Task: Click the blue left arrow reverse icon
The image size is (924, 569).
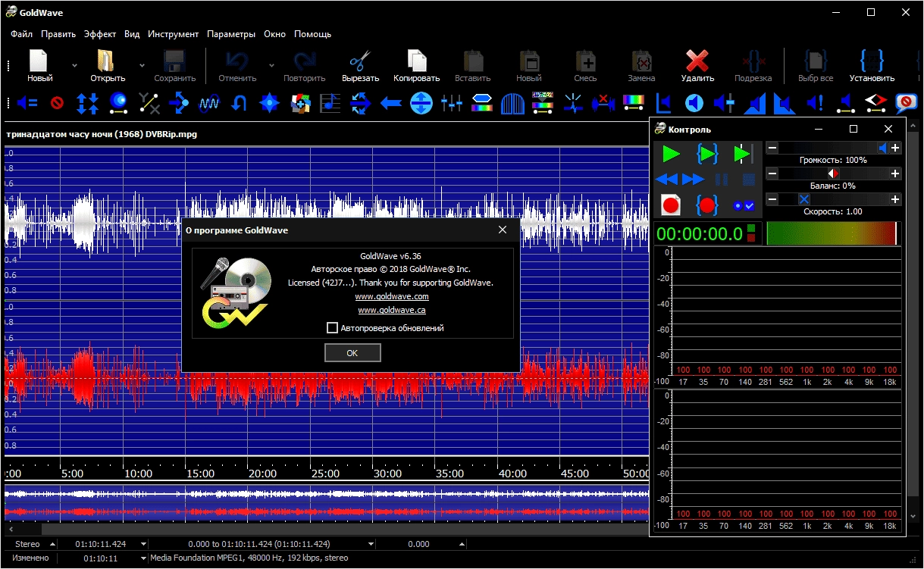Action: (x=390, y=102)
